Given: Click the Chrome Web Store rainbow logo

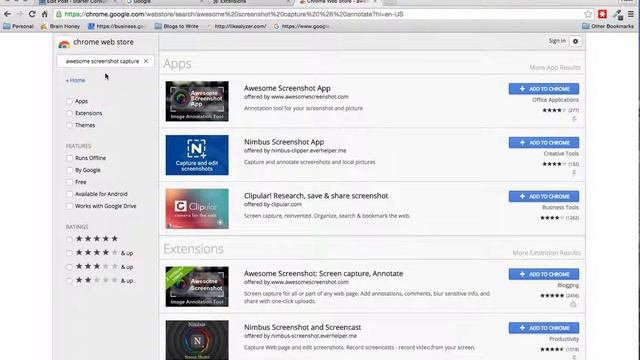Looking at the screenshot, I should (x=64, y=44).
